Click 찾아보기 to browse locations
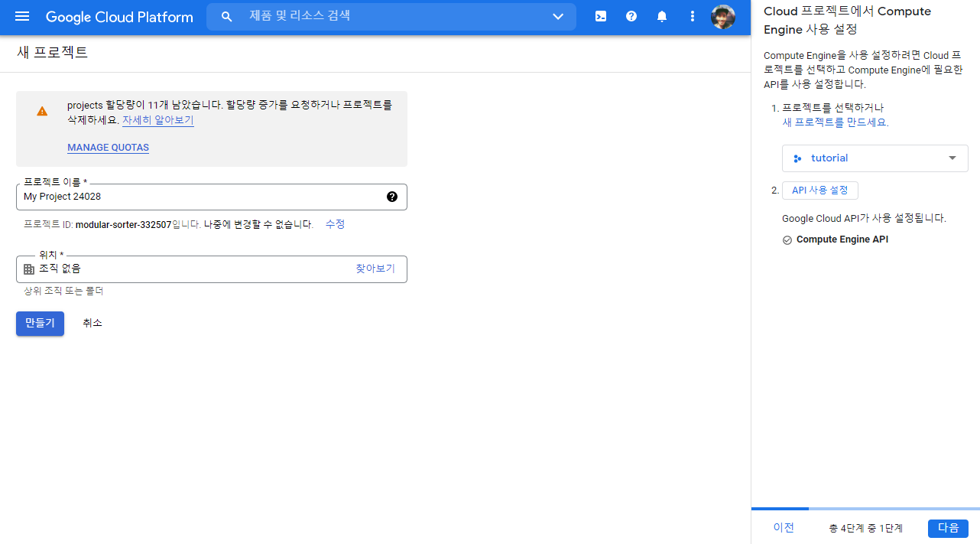The height and width of the screenshot is (544, 980). pyautogui.click(x=375, y=269)
